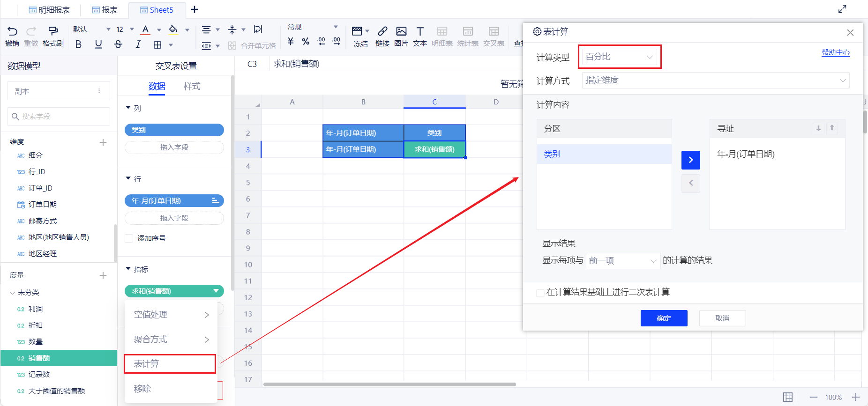The width and height of the screenshot is (868, 406).
Task: Switch to the 样式 tab
Action: point(192,86)
